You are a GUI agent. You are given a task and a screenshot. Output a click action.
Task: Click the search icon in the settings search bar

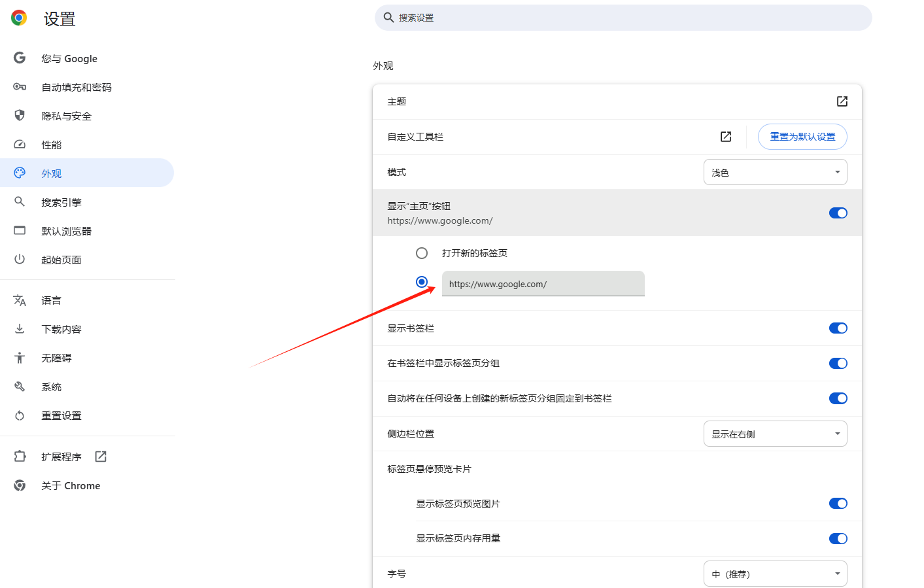(x=388, y=18)
